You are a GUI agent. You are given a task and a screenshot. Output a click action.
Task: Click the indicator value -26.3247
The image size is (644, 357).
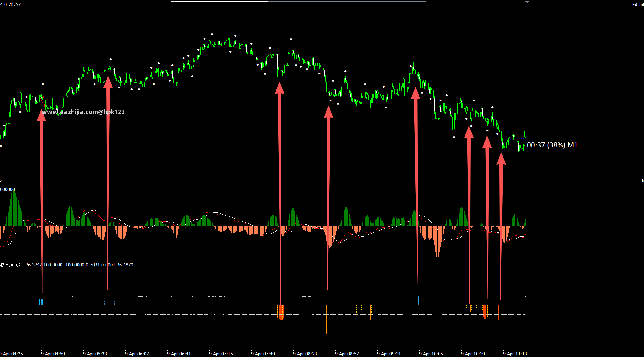pos(33,265)
